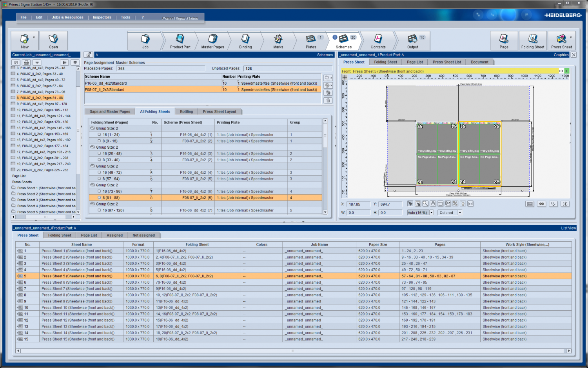588x368 pixels.
Task: Select radio for folding sheet 16 (97 - 120)
Action: (x=100, y=210)
